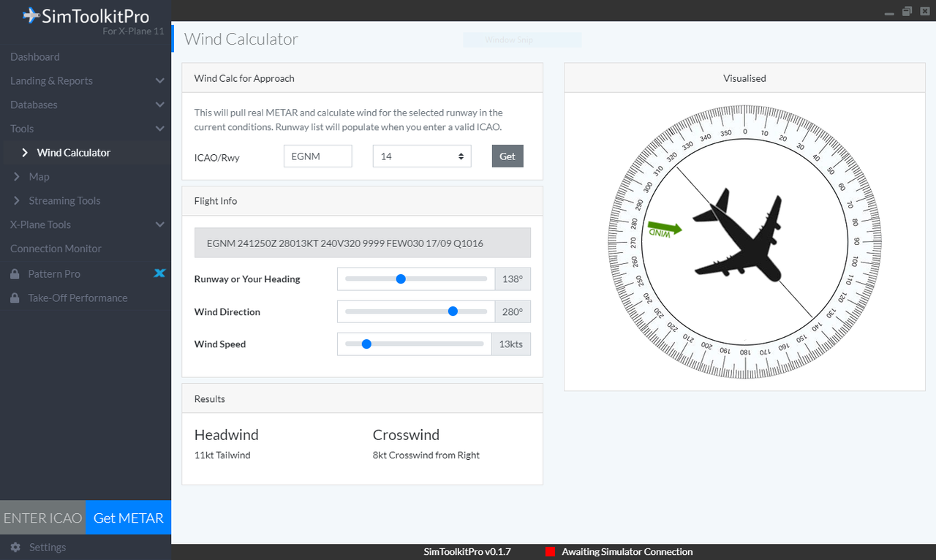Click the Wind Calculator page title

(x=241, y=39)
